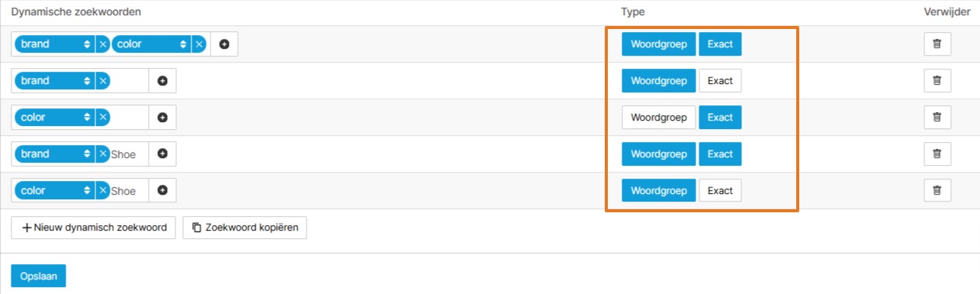Screen dimensions: 980x294
Task: Remove color tag with X in first row
Action: pyautogui.click(x=199, y=44)
